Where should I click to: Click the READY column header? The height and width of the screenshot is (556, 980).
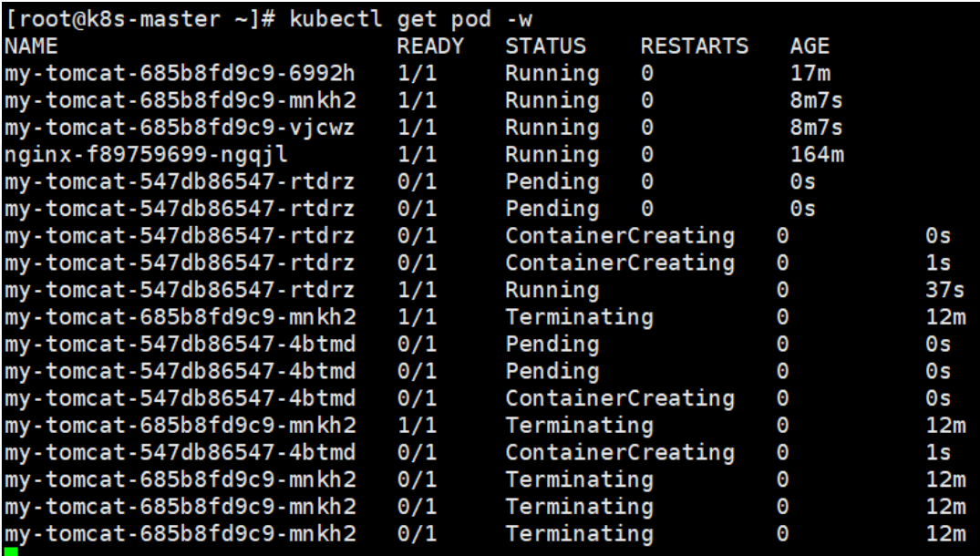[x=430, y=46]
